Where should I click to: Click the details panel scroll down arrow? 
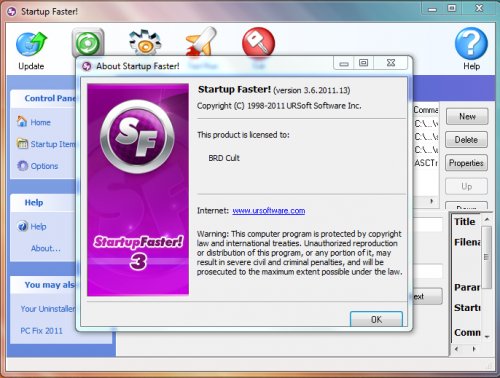click(x=487, y=337)
